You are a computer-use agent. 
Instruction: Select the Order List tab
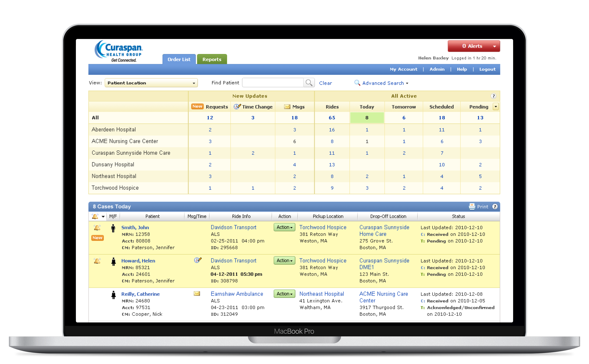[x=179, y=59]
